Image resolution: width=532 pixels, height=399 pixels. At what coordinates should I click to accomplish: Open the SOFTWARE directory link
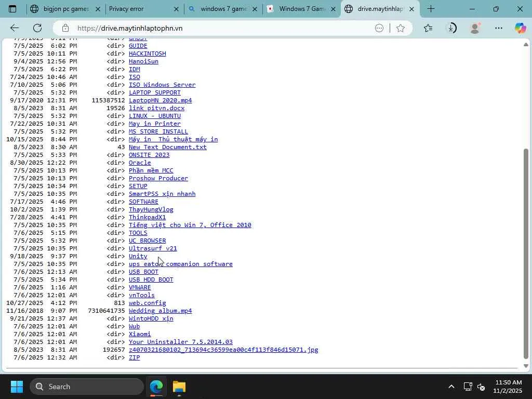[x=143, y=202]
